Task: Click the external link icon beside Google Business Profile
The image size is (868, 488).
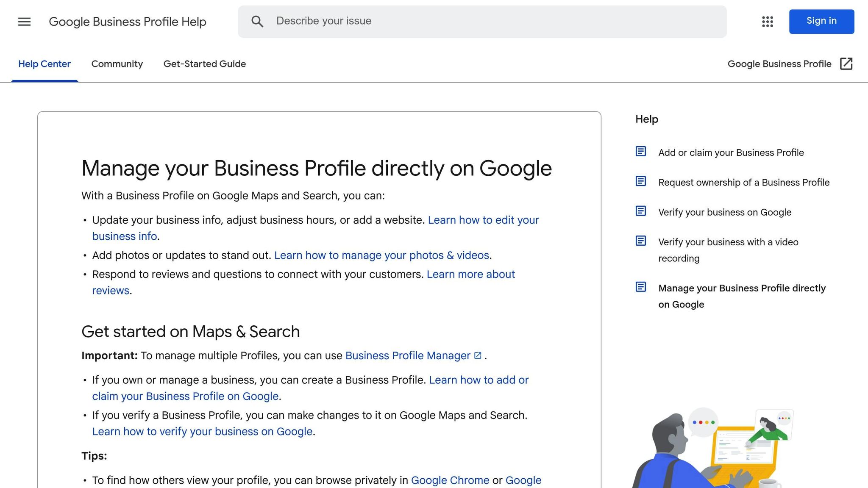Action: 846,64
